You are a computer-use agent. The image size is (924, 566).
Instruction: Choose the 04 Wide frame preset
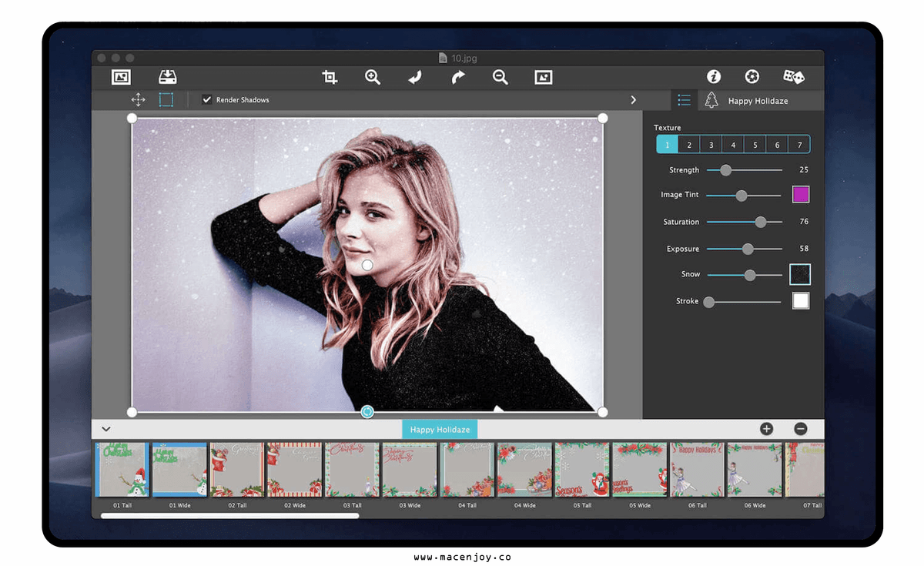tap(524, 469)
